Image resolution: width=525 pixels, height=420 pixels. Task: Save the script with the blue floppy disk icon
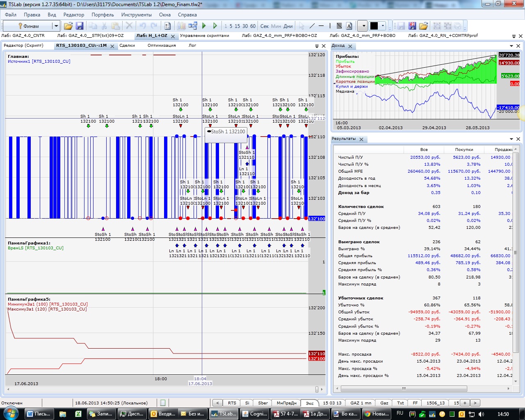(80, 26)
